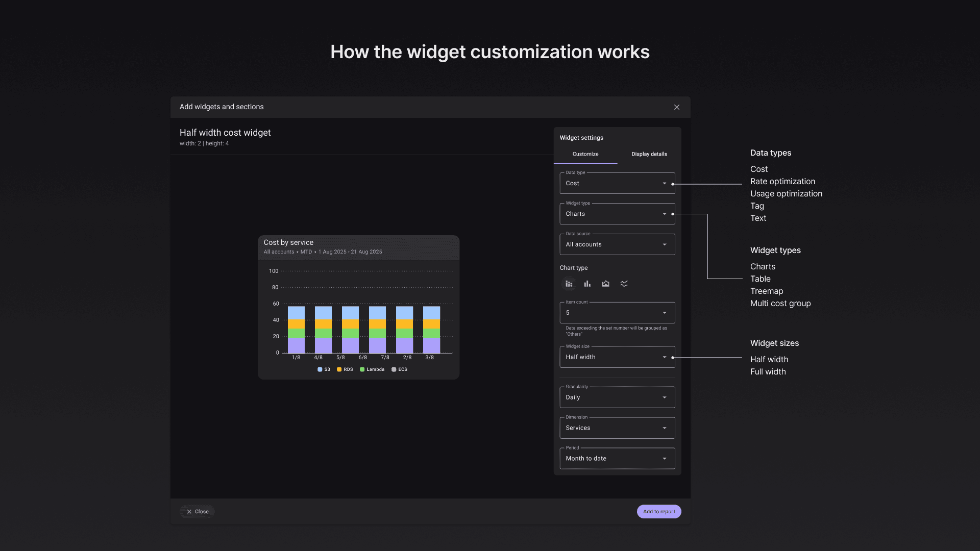Image resolution: width=980 pixels, height=551 pixels.
Task: Select the multi-line chart type icon
Action: (624, 284)
